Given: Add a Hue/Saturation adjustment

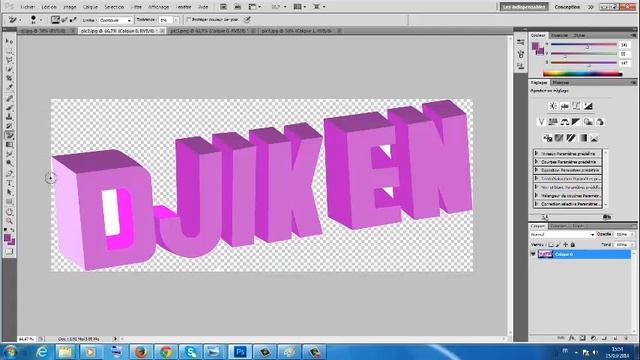Looking at the screenshot, I should click(553, 122).
